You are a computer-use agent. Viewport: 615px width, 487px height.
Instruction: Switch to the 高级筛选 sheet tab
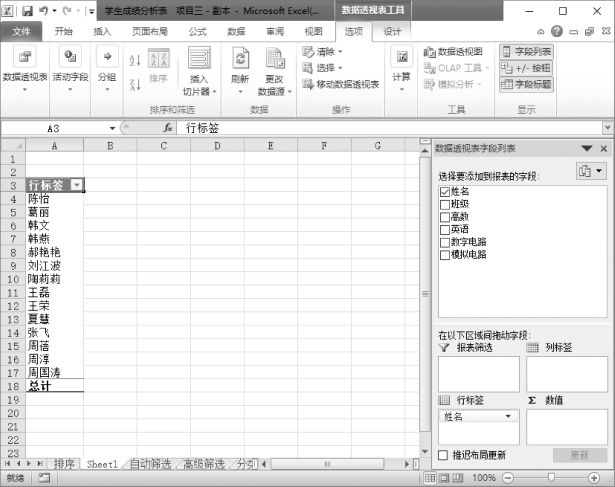pyautogui.click(x=204, y=464)
